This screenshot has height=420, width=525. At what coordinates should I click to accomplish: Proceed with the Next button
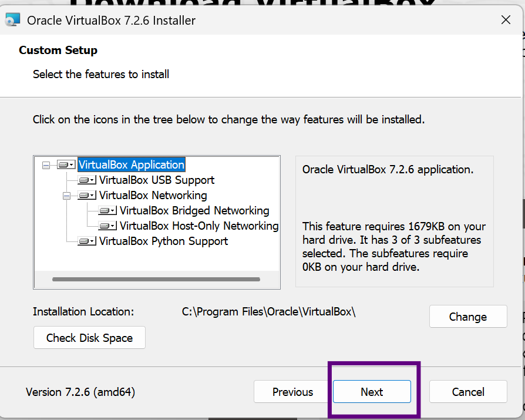[372, 392]
